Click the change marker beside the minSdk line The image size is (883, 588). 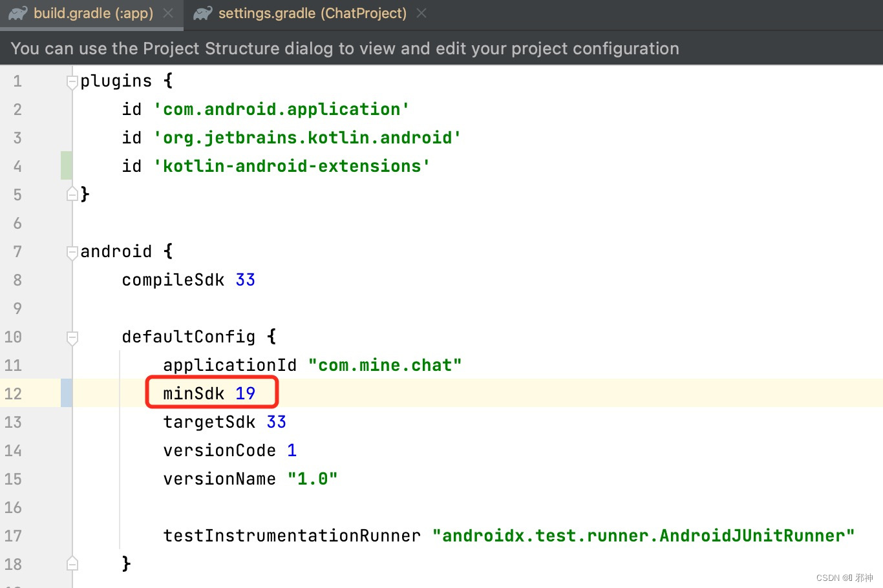pos(65,393)
